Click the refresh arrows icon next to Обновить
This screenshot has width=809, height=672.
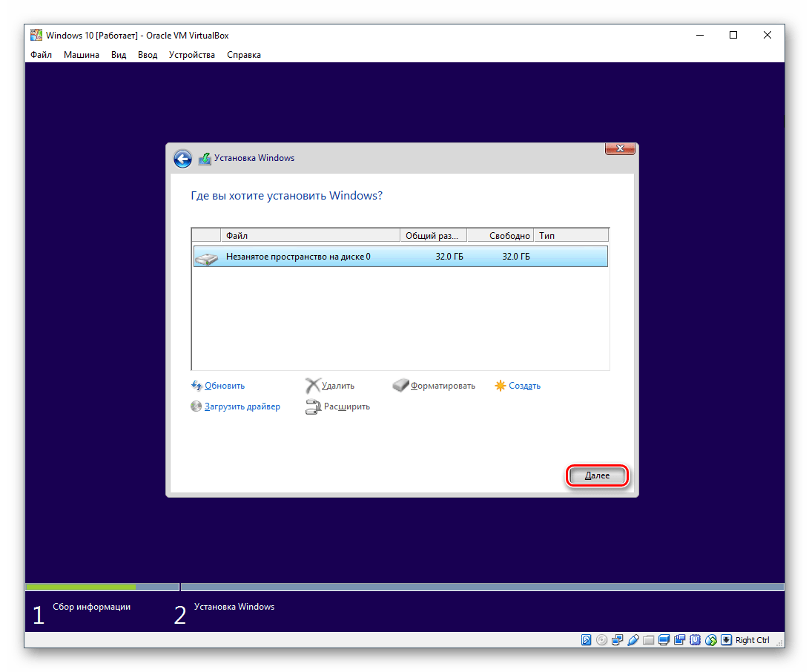(x=197, y=386)
